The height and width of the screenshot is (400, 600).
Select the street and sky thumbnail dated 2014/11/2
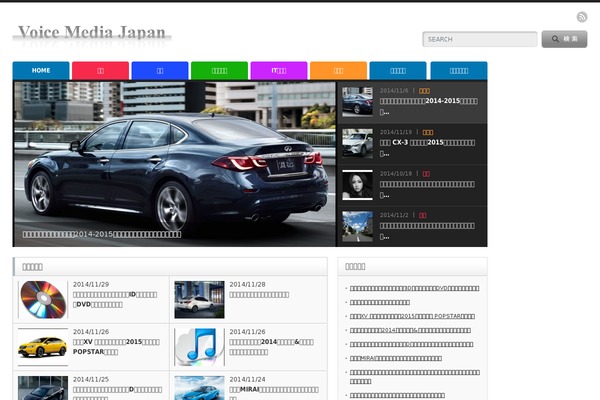pyautogui.click(x=357, y=226)
